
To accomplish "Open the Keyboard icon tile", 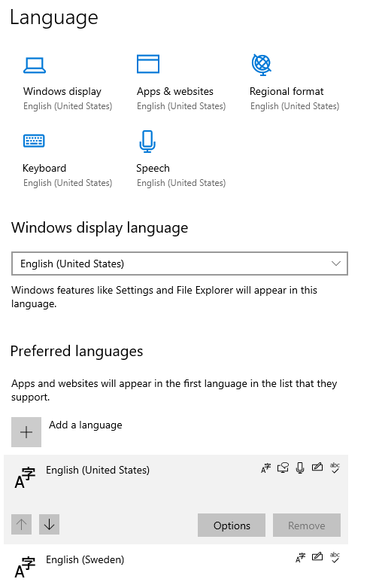I will [34, 141].
